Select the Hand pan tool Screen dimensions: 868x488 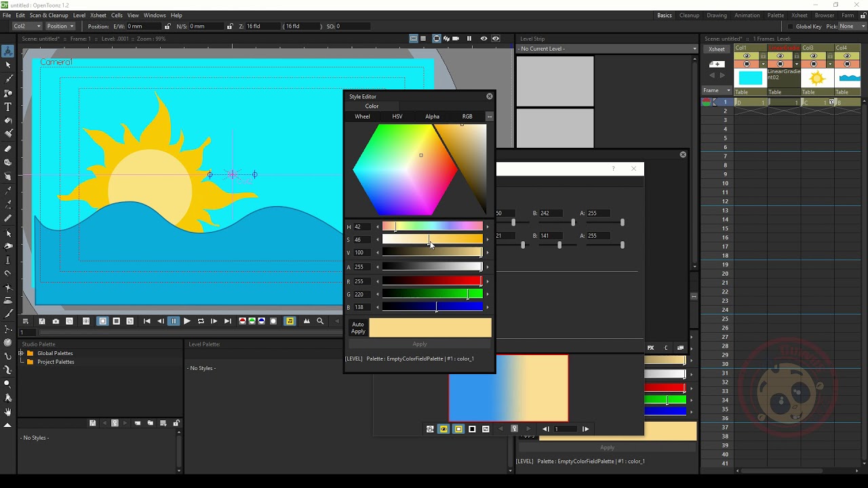click(8, 411)
